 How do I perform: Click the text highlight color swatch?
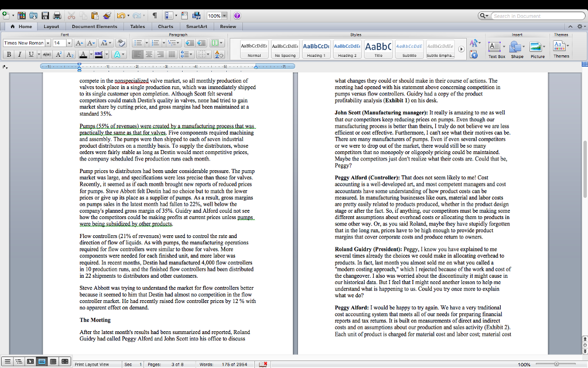point(98,55)
